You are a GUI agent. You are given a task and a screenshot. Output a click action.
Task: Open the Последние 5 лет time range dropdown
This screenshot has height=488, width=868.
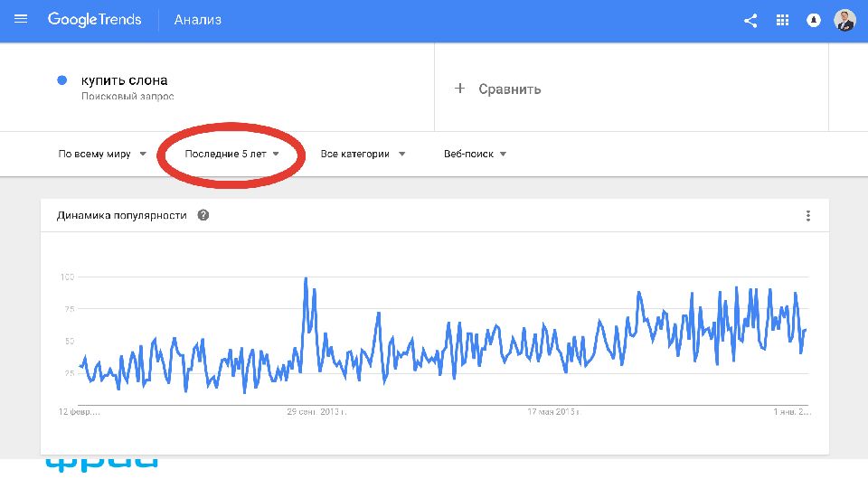point(231,154)
